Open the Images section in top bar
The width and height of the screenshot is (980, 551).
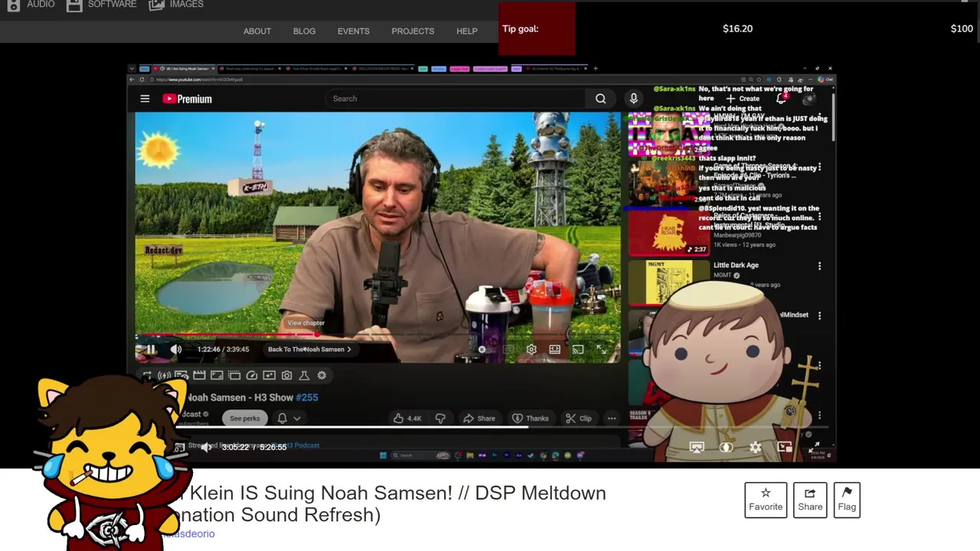click(176, 5)
